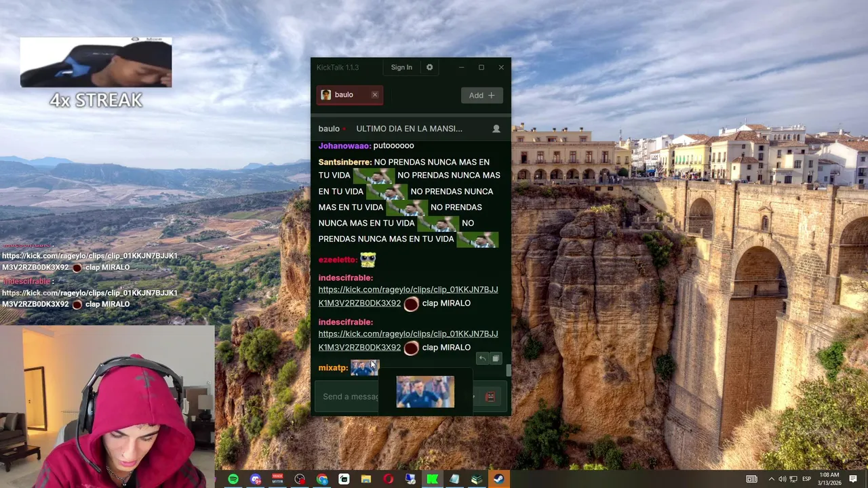The height and width of the screenshot is (488, 868).
Task: Click the copy message icon
Action: 496,359
